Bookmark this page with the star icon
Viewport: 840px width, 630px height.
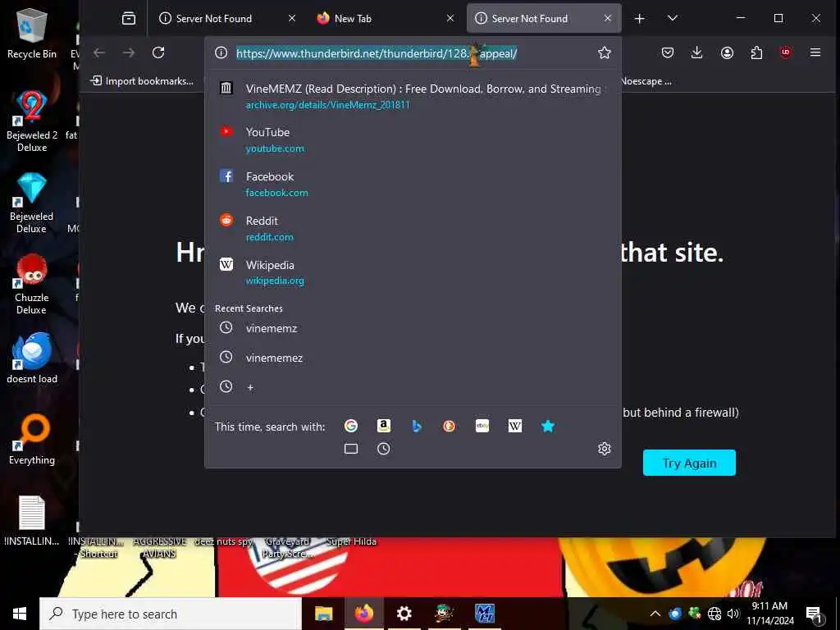tap(605, 52)
